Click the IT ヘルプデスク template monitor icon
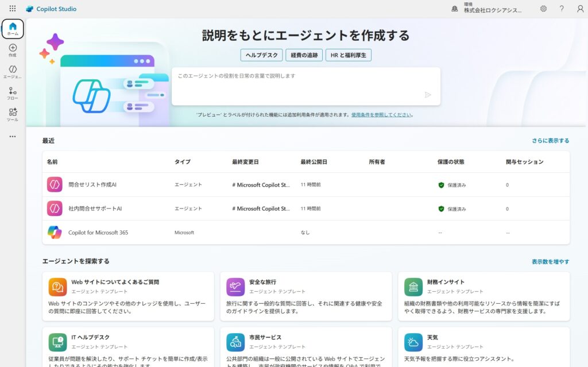The height and width of the screenshot is (367, 588). point(58,342)
